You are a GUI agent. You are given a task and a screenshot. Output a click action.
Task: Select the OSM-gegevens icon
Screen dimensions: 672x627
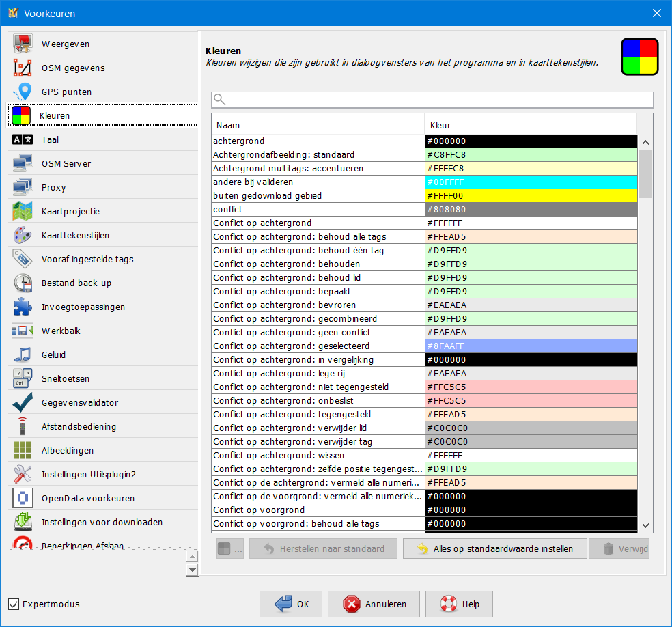point(23,68)
